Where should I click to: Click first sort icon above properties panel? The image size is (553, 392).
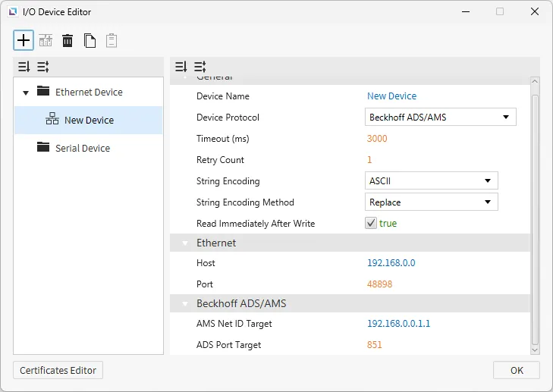181,67
